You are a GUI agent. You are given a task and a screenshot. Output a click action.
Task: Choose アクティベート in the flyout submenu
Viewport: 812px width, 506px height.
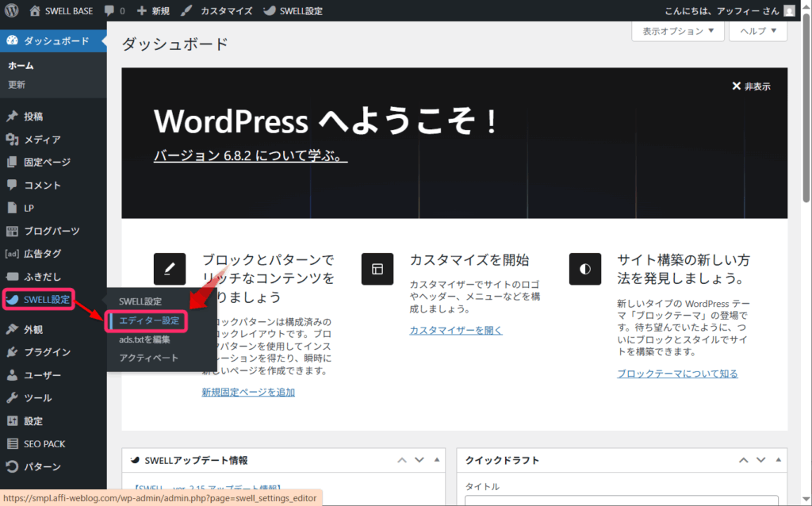tap(148, 358)
